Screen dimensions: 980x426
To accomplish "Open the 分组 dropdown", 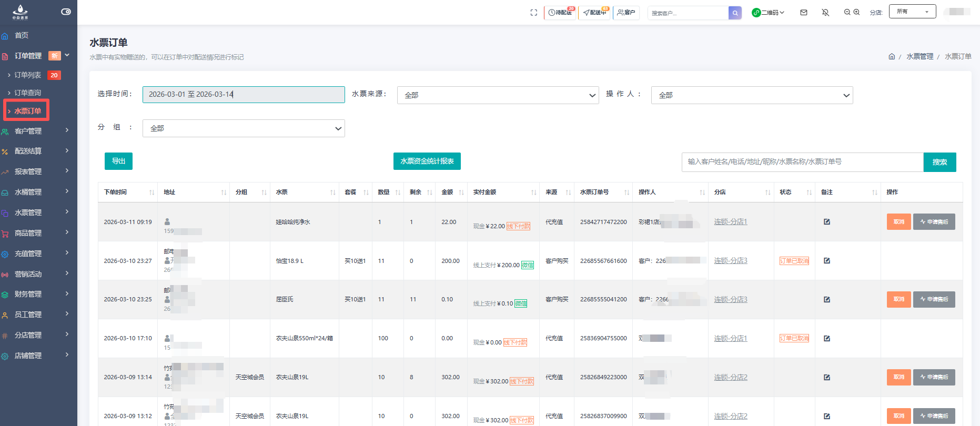I will [244, 128].
